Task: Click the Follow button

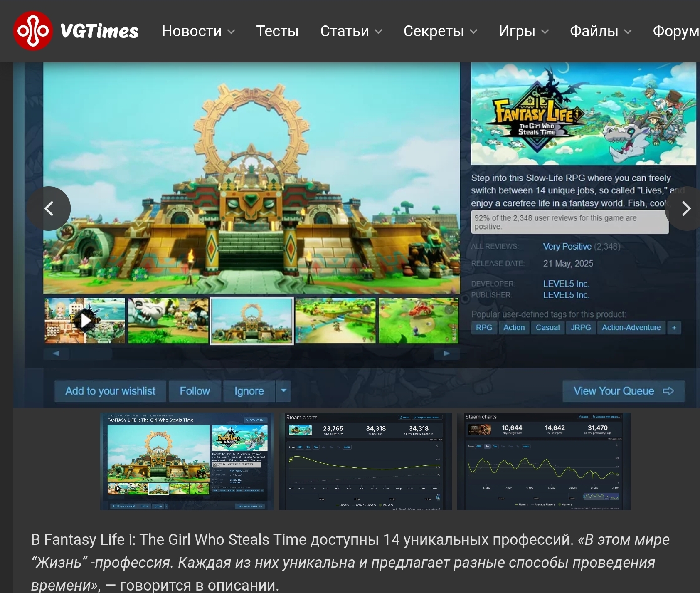Action: point(195,391)
